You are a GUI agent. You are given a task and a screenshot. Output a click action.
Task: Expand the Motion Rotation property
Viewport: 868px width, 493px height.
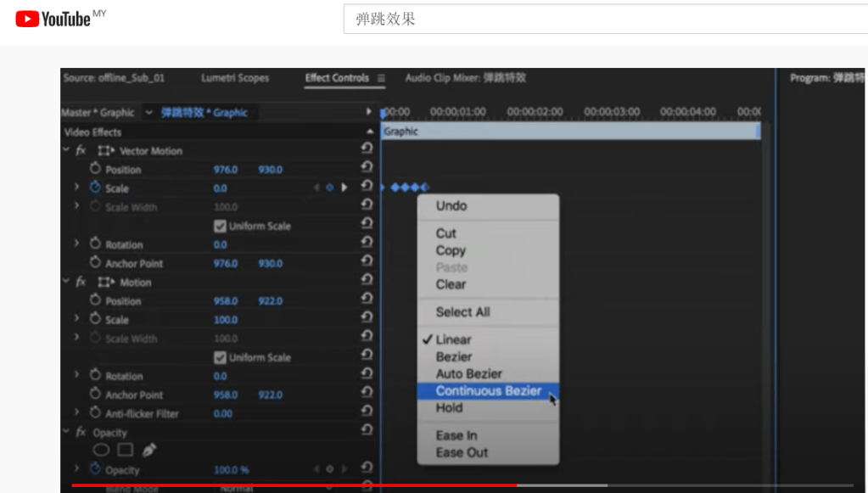[x=77, y=376]
